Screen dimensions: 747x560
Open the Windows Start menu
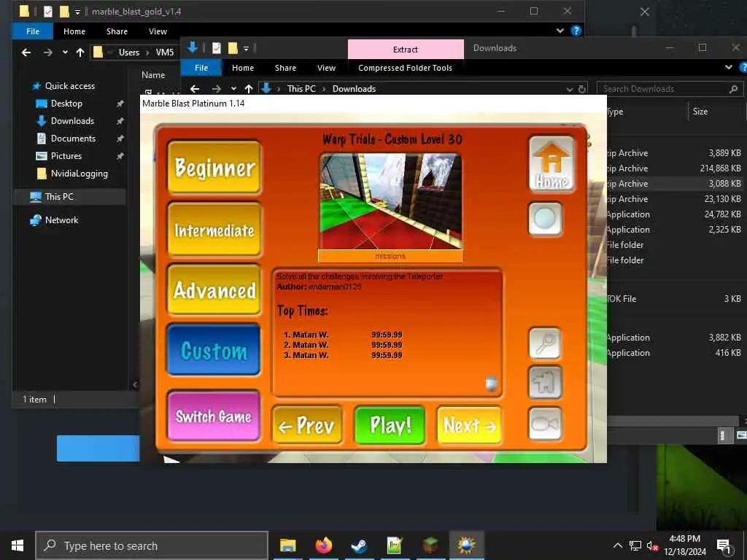click(x=18, y=545)
